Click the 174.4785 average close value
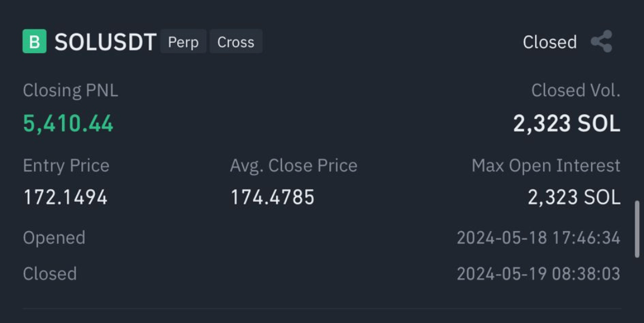Image resolution: width=644 pixels, height=323 pixels. pyautogui.click(x=273, y=197)
